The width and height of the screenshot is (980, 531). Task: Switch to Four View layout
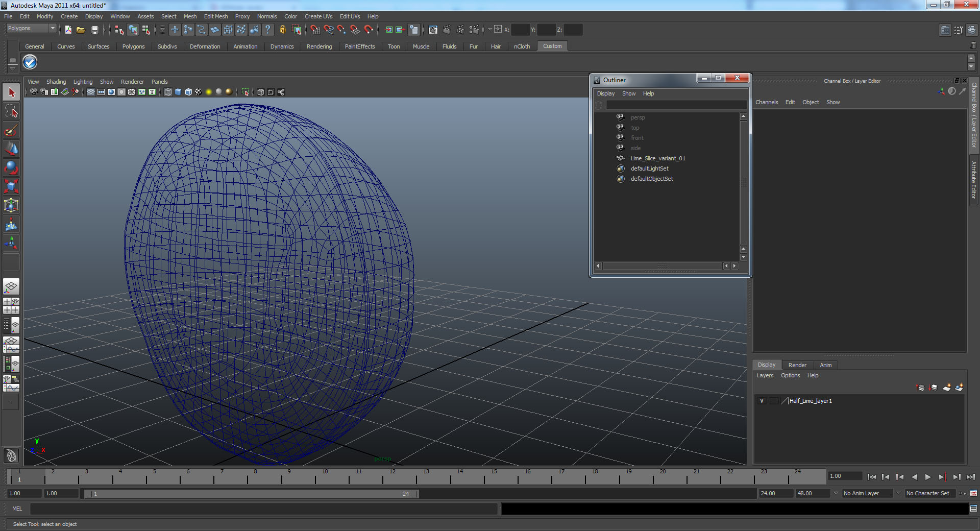(x=11, y=305)
